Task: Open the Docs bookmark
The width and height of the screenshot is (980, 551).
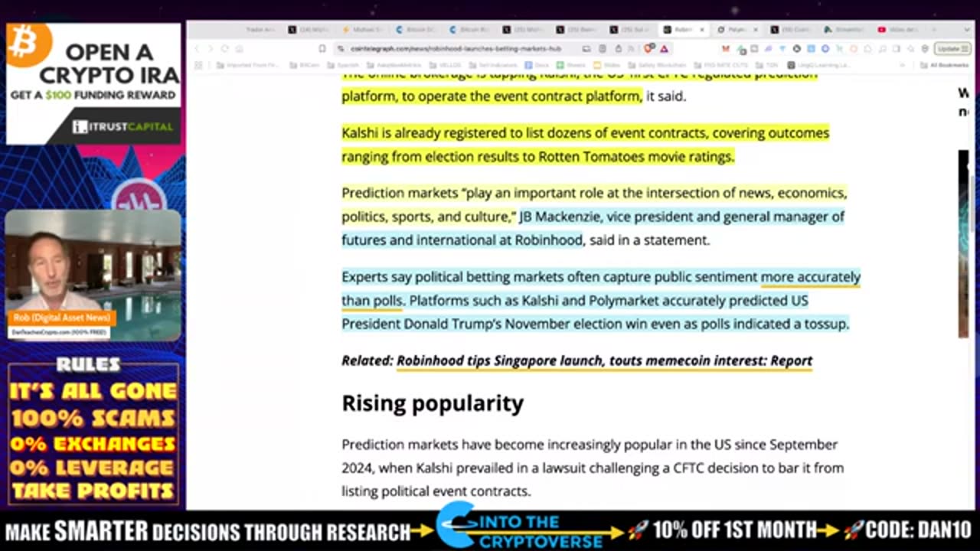Action: coord(537,66)
